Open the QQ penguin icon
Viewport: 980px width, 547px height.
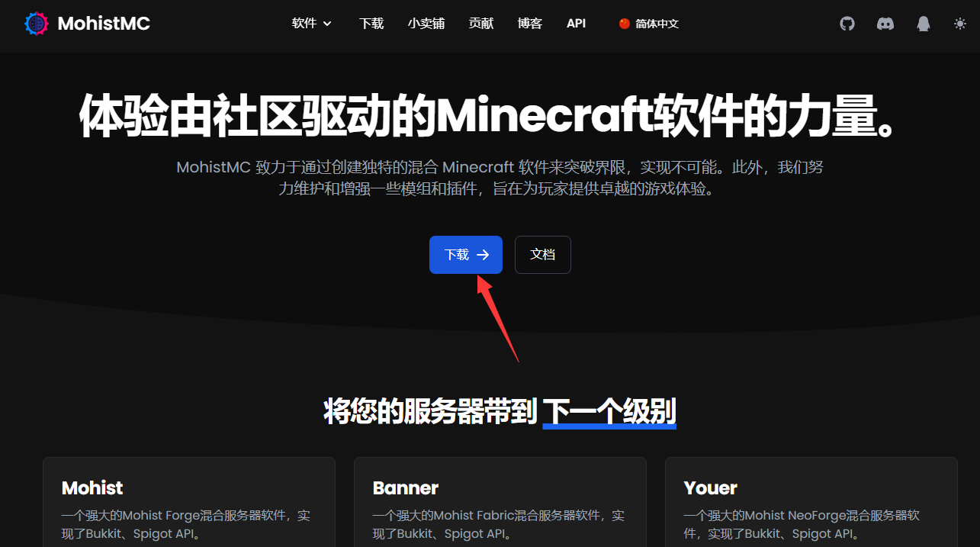click(x=924, y=24)
